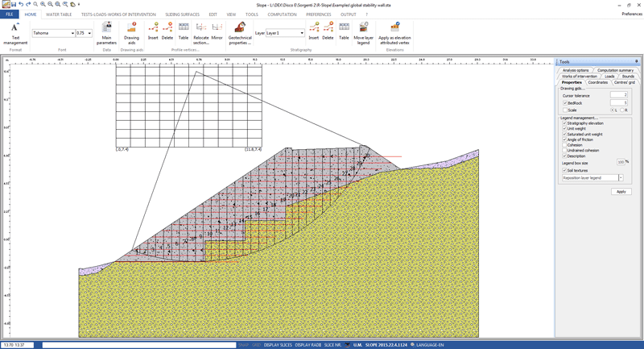Open the Coordinates panel tab
Screen dimensions: 644x349
[597, 82]
